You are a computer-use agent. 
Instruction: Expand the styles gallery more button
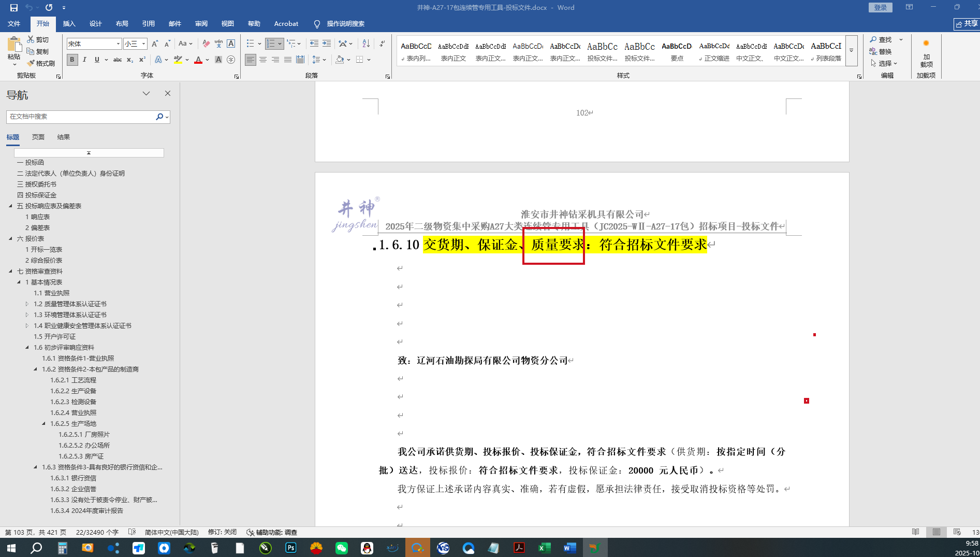point(851,51)
